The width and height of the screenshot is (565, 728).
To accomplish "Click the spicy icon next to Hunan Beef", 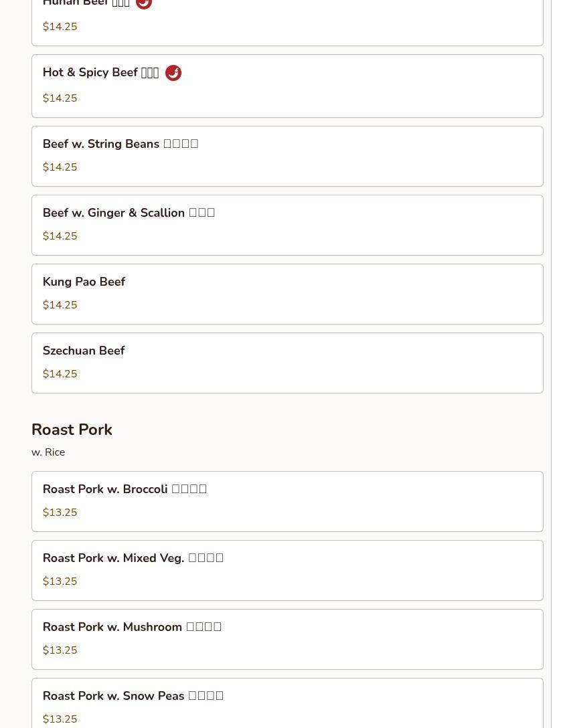I will 144,3.
